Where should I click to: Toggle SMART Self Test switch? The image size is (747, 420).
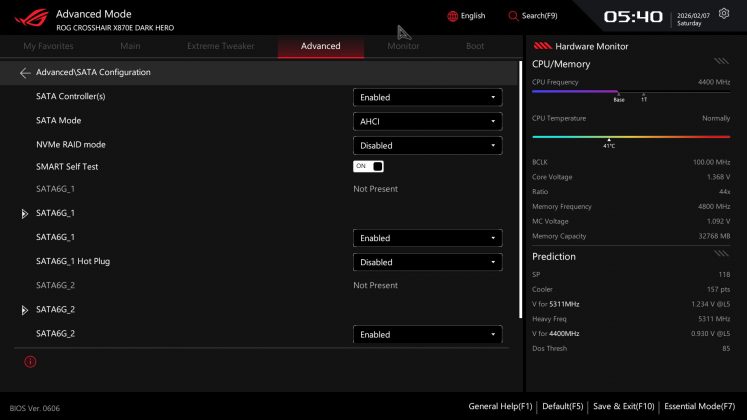coord(368,166)
